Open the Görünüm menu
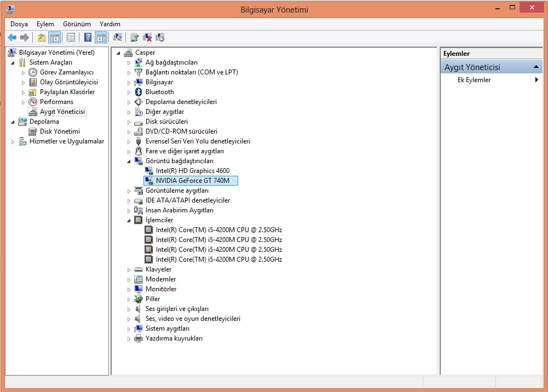This screenshot has height=392, width=548. [x=77, y=24]
